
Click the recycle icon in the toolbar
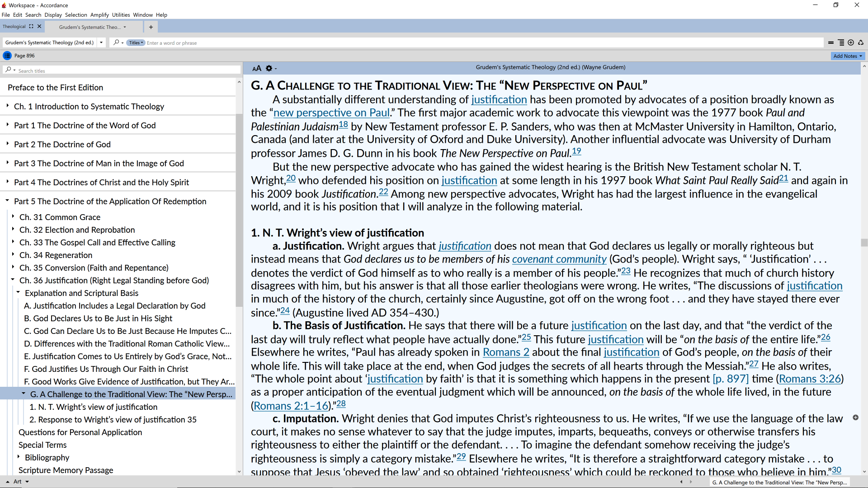861,42
